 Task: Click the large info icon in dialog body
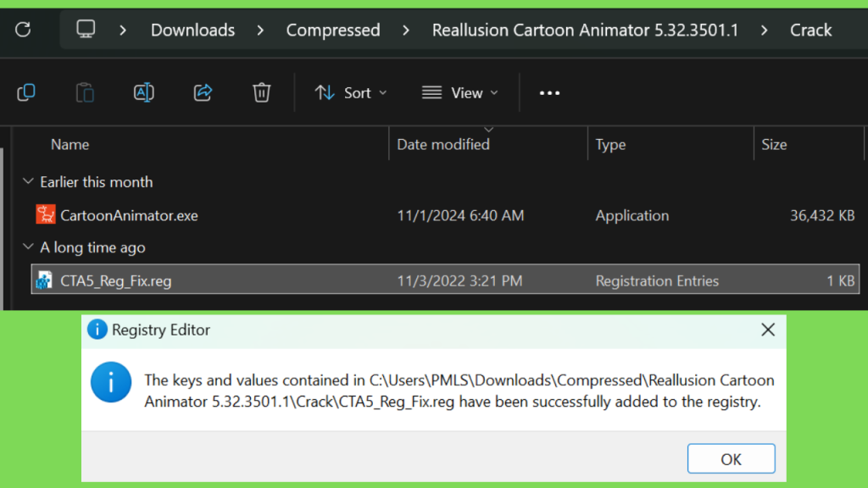click(111, 382)
